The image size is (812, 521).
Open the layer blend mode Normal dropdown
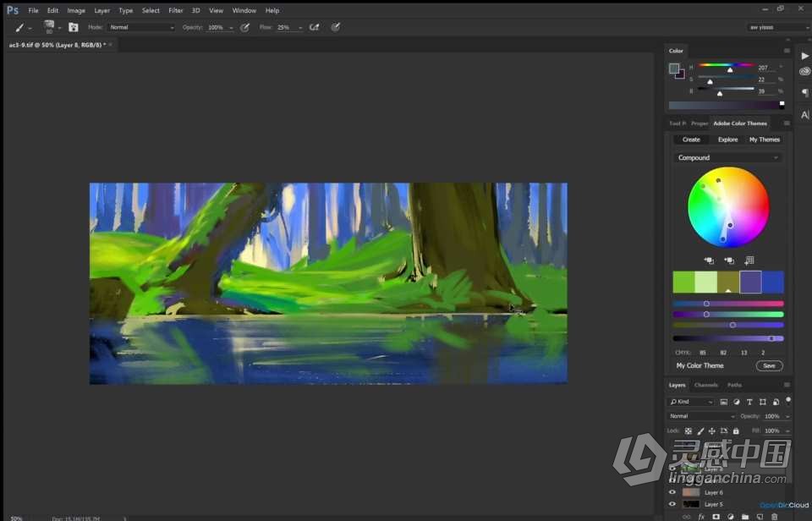[x=702, y=416]
